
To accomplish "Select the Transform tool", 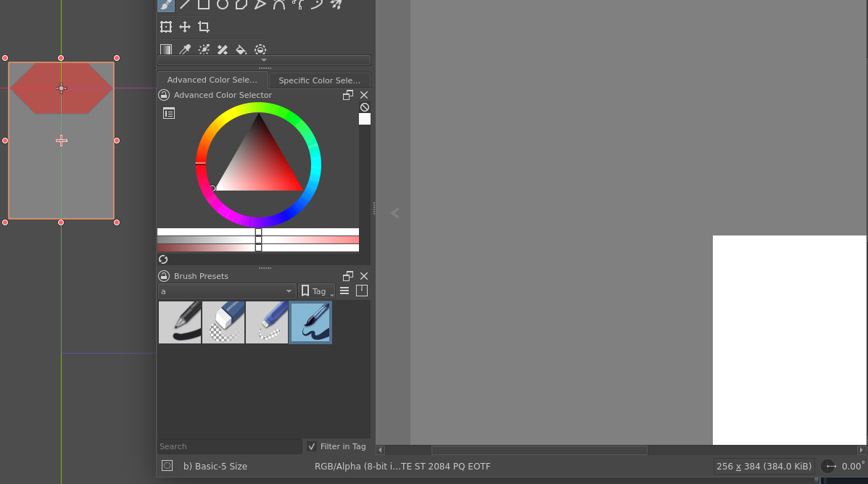I will pos(166,27).
